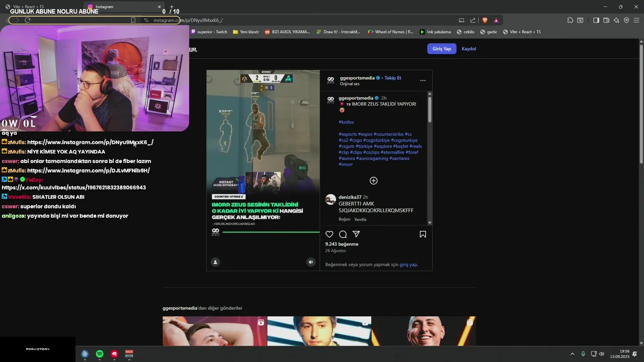The height and width of the screenshot is (362, 644).
Task: Click the browser address bar URL
Action: [188, 20]
